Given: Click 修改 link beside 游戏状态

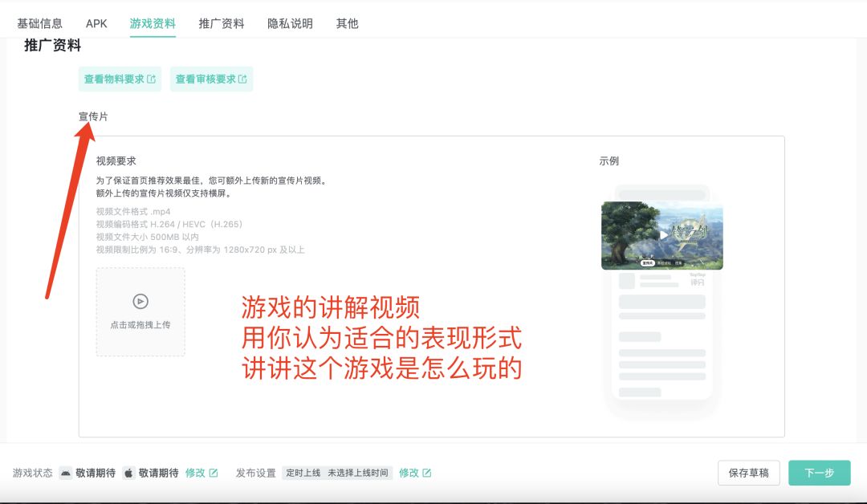Looking at the screenshot, I should (x=195, y=473).
